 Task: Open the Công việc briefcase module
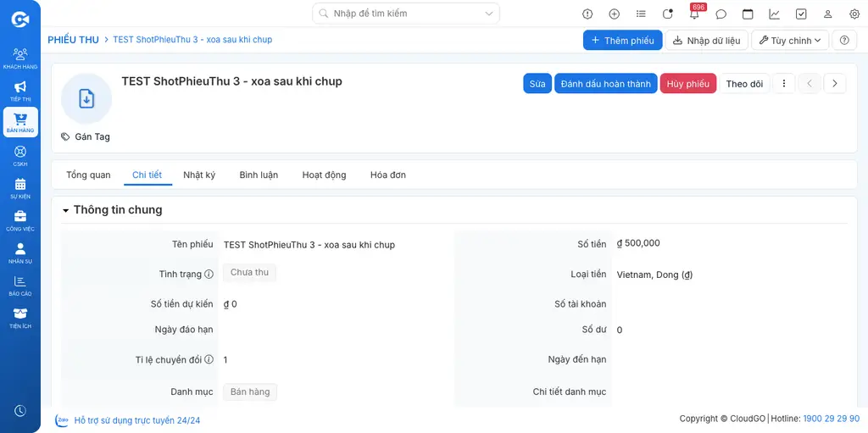point(20,220)
